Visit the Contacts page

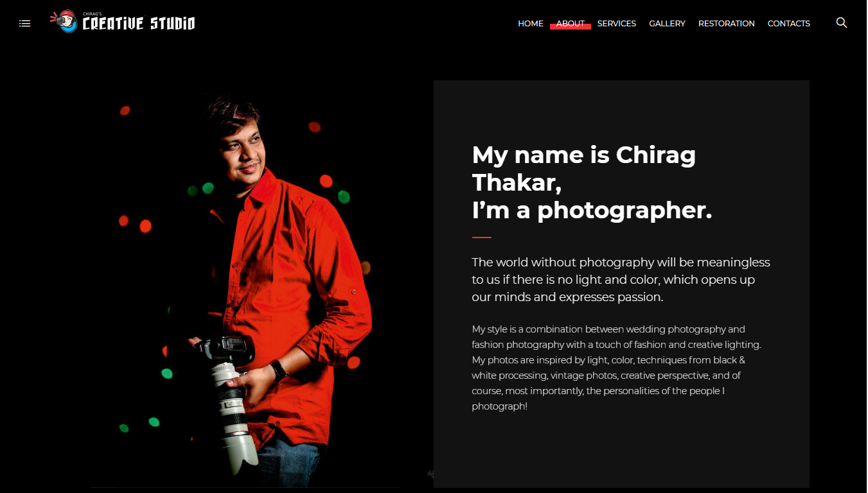coord(789,24)
